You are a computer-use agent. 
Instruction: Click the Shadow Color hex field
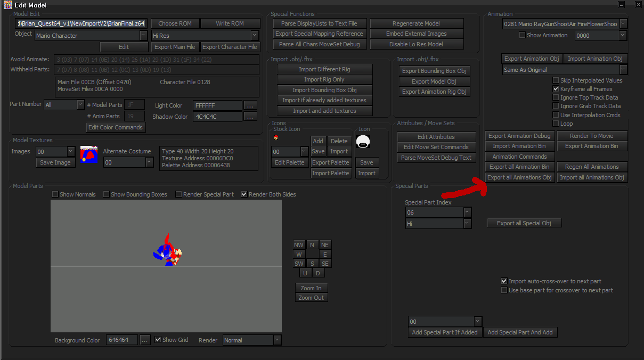tap(217, 116)
